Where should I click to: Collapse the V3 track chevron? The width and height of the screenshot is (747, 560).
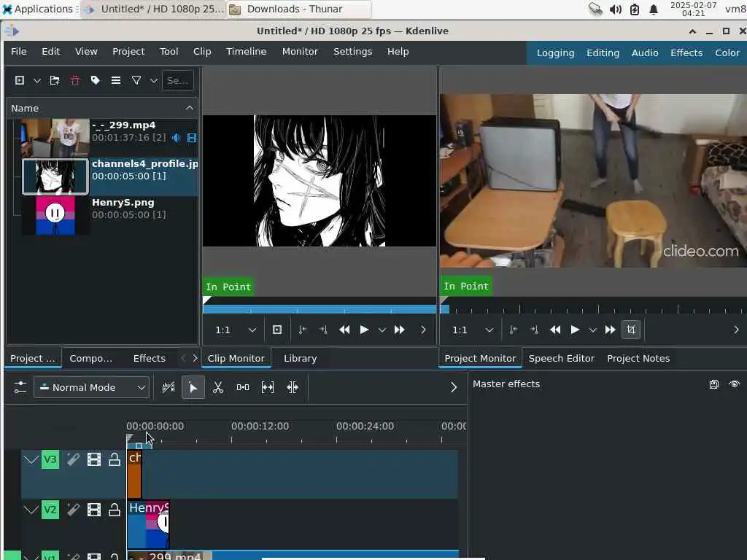tap(31, 460)
